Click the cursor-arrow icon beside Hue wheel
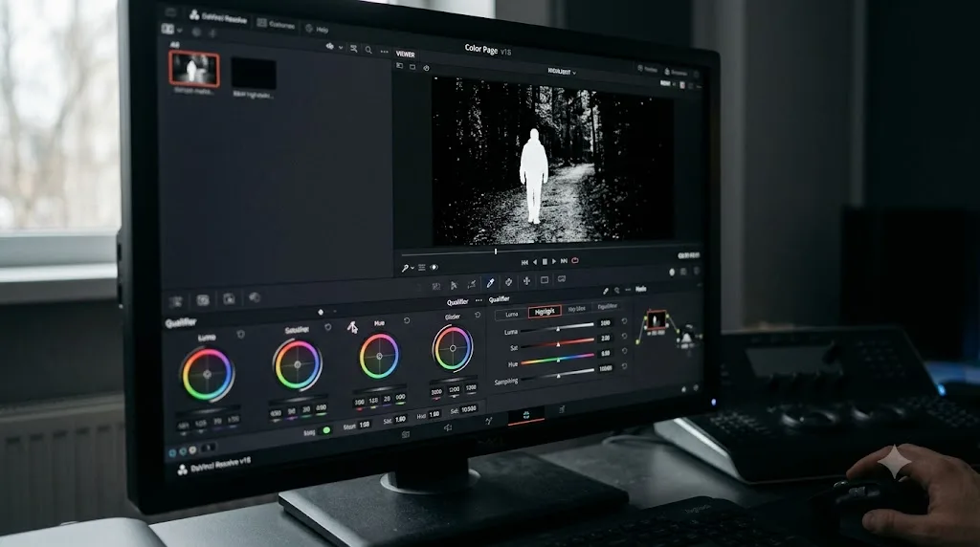 [353, 327]
